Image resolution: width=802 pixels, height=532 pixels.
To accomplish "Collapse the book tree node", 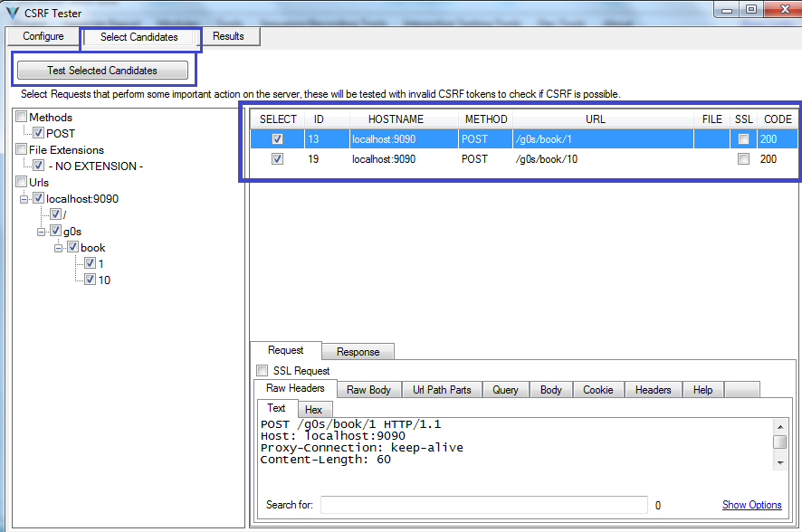I will click(58, 247).
